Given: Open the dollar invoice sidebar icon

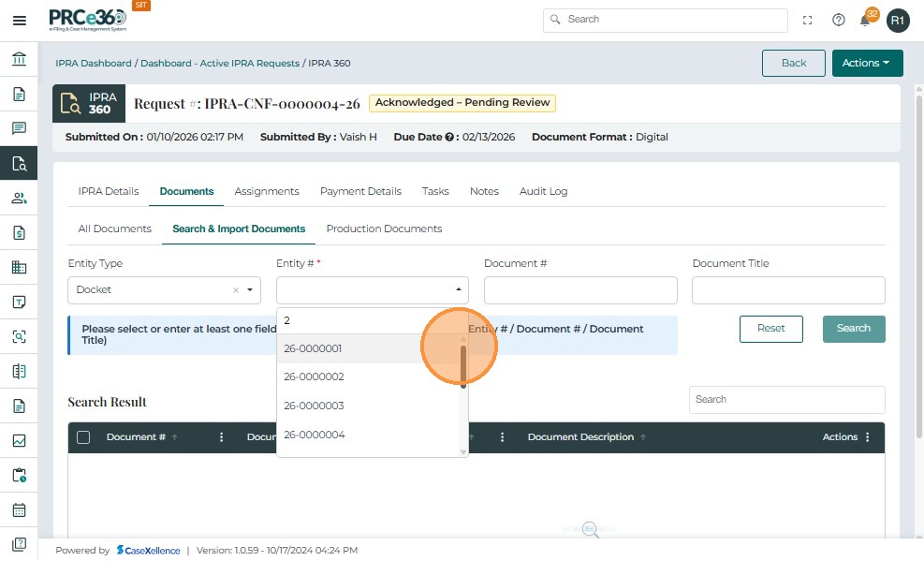Looking at the screenshot, I should point(19,233).
